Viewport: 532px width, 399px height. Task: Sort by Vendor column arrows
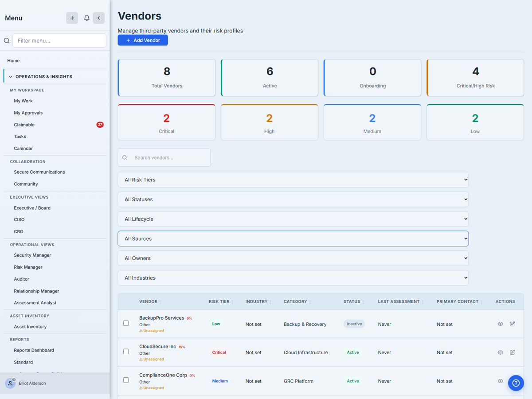point(160,302)
